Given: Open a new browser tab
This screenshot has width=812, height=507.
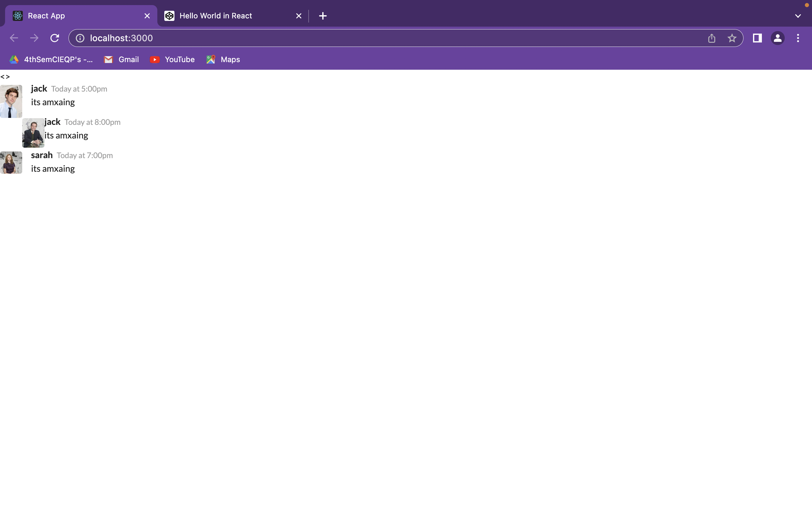Looking at the screenshot, I should [322, 16].
